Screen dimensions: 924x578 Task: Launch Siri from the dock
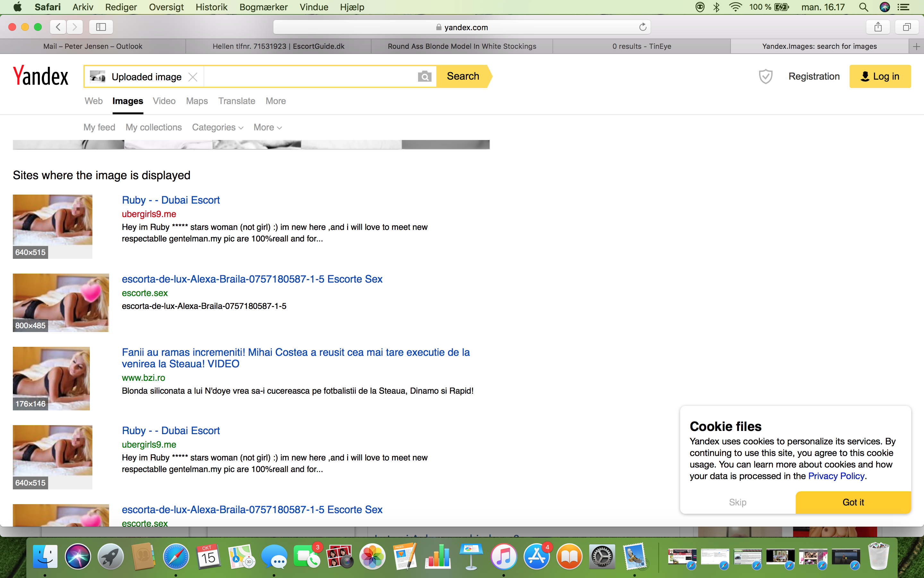tap(78, 556)
